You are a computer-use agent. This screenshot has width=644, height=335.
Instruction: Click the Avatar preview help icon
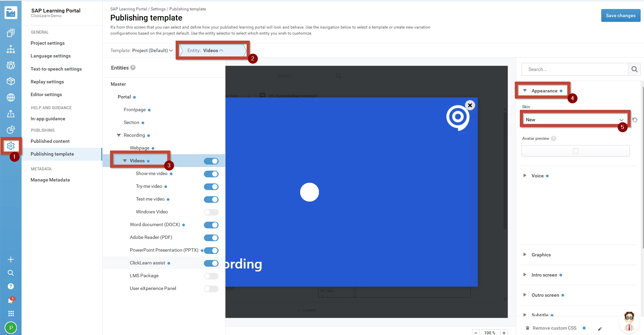(x=553, y=138)
